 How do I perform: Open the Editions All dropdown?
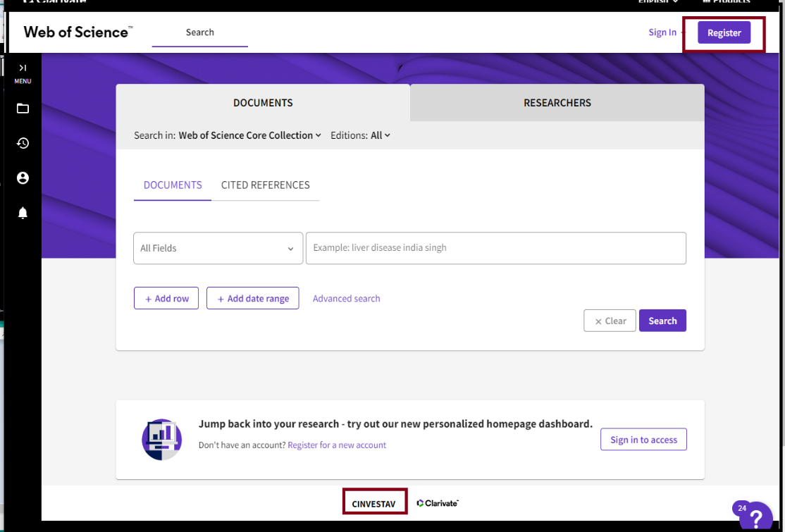tap(381, 135)
